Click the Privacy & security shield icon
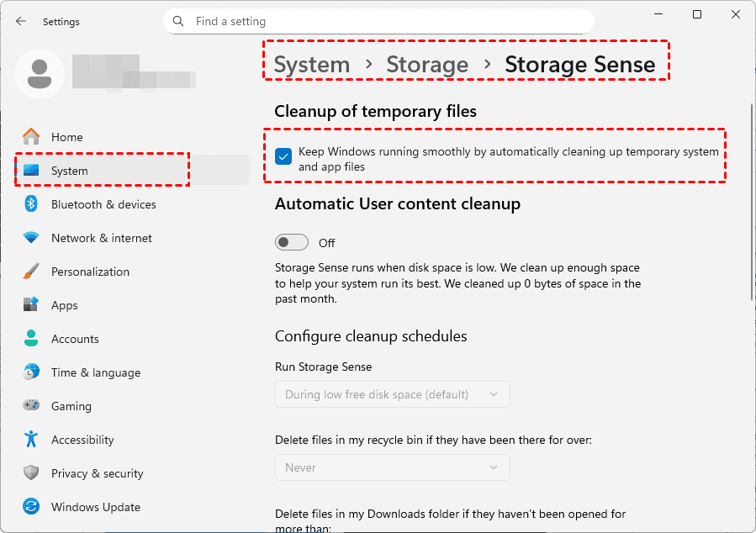 click(31, 473)
